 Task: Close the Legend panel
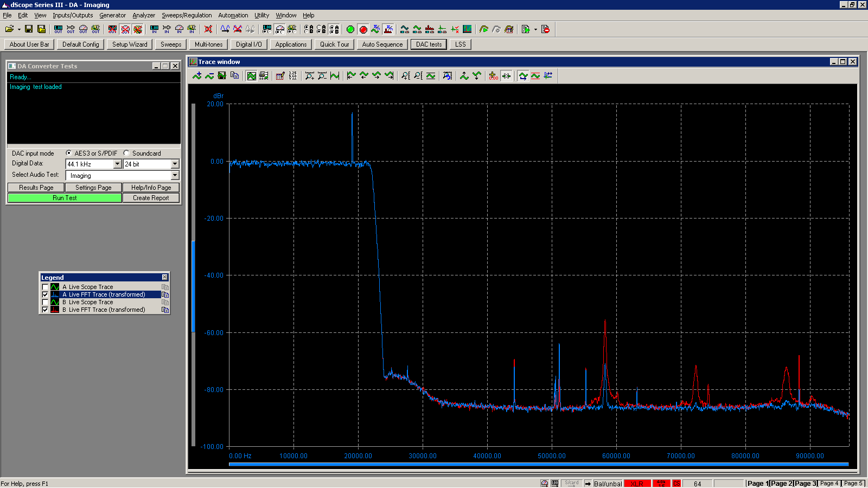pyautogui.click(x=165, y=278)
